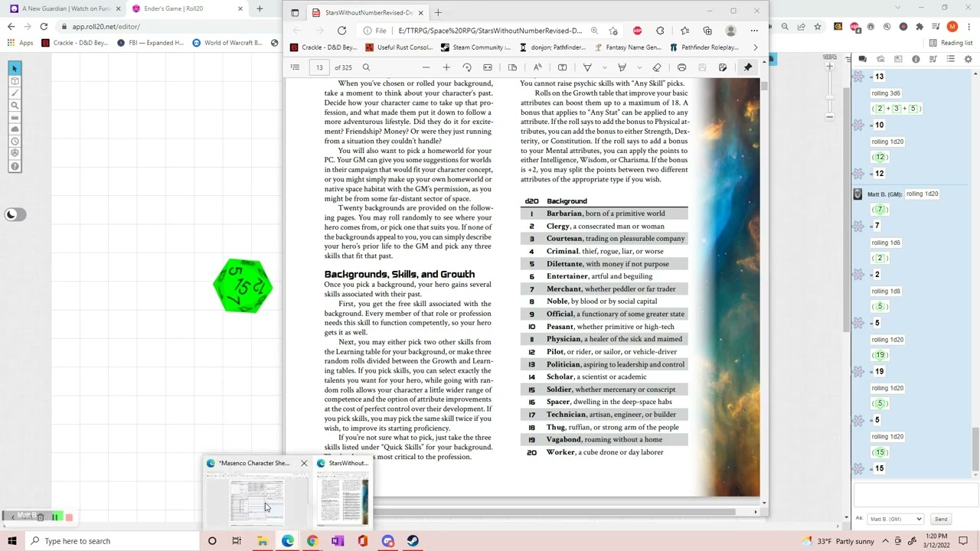Open Roll20 collections list tab

(951, 59)
